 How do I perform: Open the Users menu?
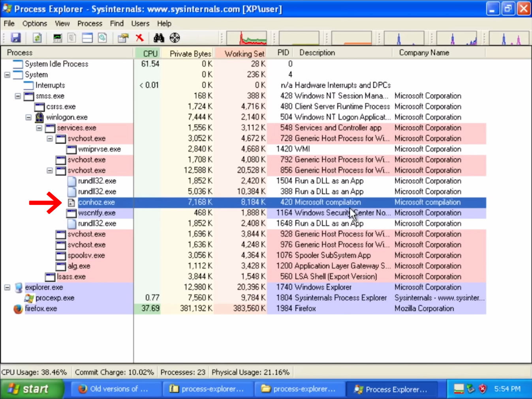click(x=140, y=24)
